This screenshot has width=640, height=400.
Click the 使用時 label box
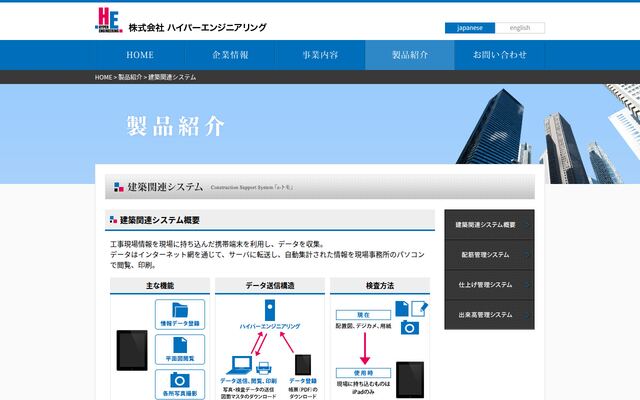(363, 373)
